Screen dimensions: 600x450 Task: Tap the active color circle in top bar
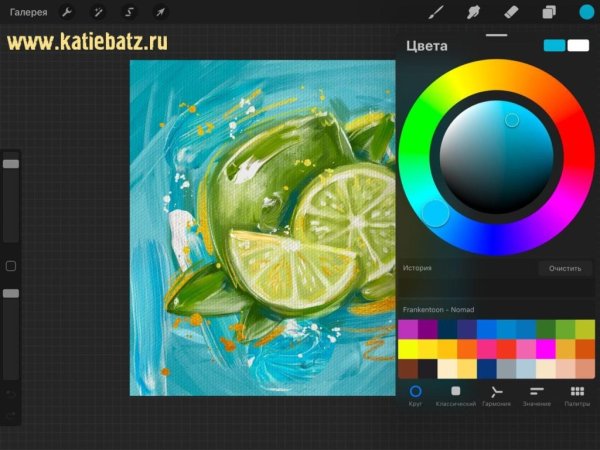[586, 12]
